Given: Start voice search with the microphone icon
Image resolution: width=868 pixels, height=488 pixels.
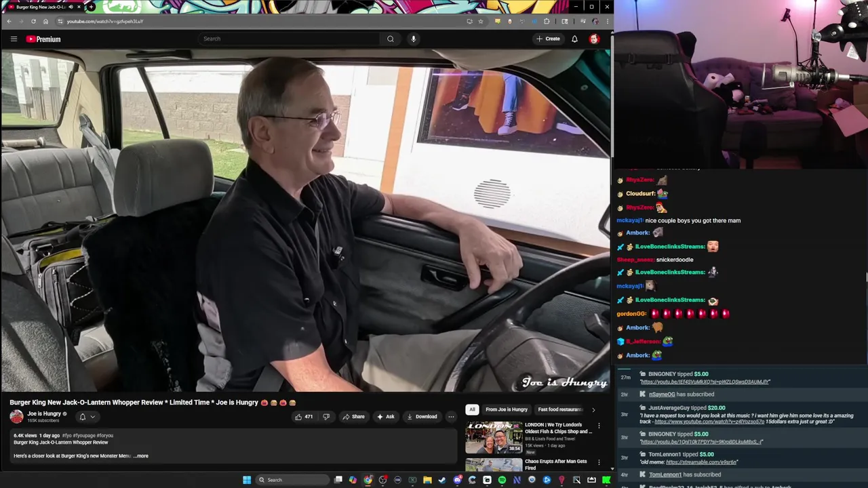Looking at the screenshot, I should click(x=413, y=39).
